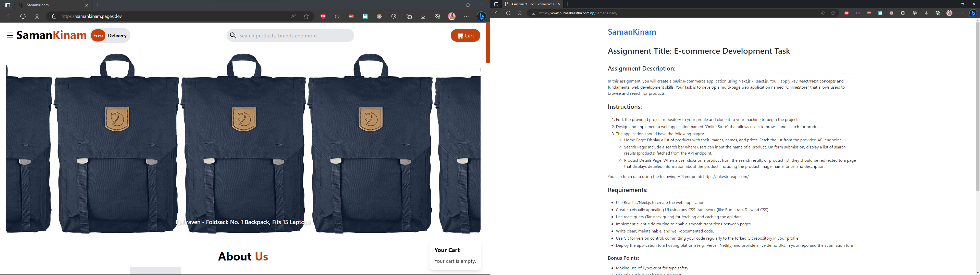Open Downloads in the left browser toolbar
The height and width of the screenshot is (275, 980).
(423, 17)
